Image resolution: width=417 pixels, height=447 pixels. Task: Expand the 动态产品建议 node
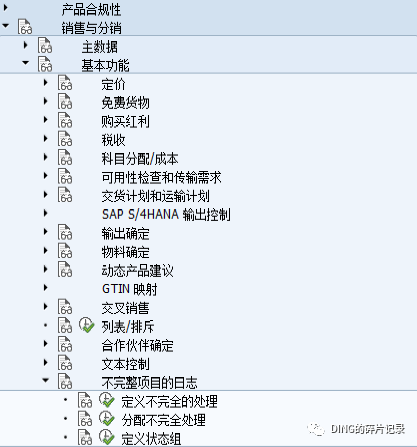click(x=46, y=269)
